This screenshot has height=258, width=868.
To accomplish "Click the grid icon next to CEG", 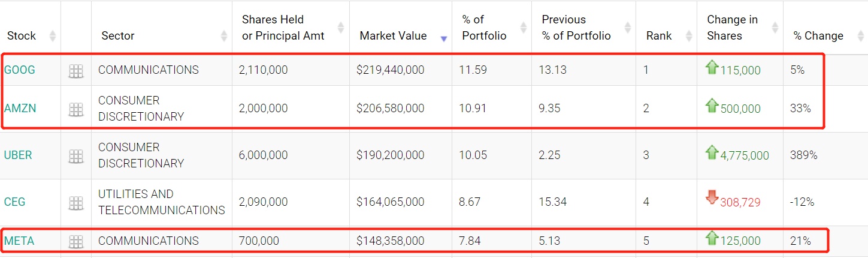I will pyautogui.click(x=75, y=203).
